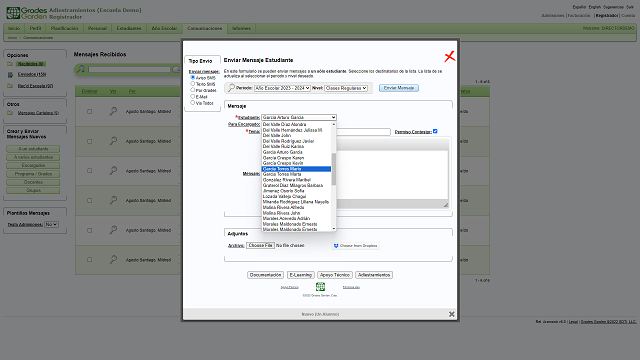Open the Adiestramientos button

click(x=374, y=275)
